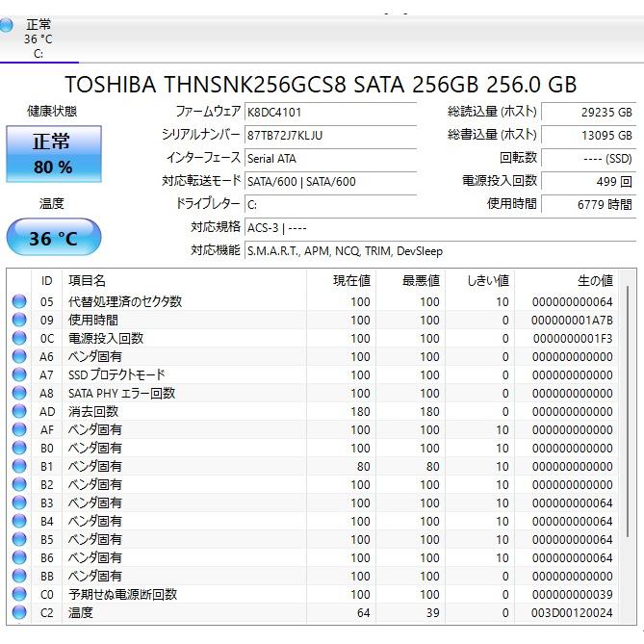Select the firmware field K8DC4101
Image resolution: width=644 pixels, height=644 pixels.
(330, 112)
